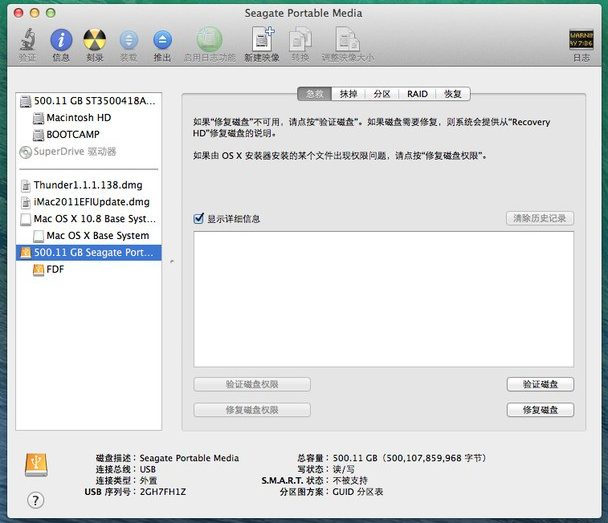This screenshot has height=523, width=608.
Task: Click the orange USB disk icon at bottom
Action: pos(36,465)
